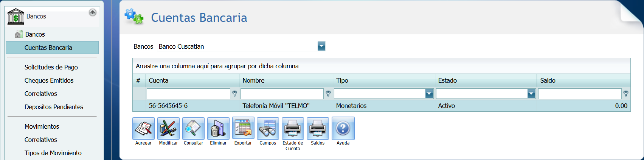Print the Estado de Cuenta report

[293, 128]
